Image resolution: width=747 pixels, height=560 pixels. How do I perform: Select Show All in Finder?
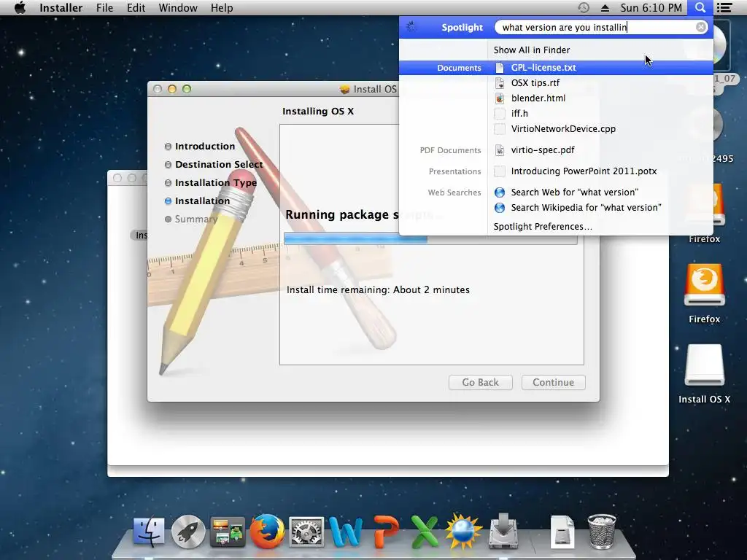tap(532, 50)
